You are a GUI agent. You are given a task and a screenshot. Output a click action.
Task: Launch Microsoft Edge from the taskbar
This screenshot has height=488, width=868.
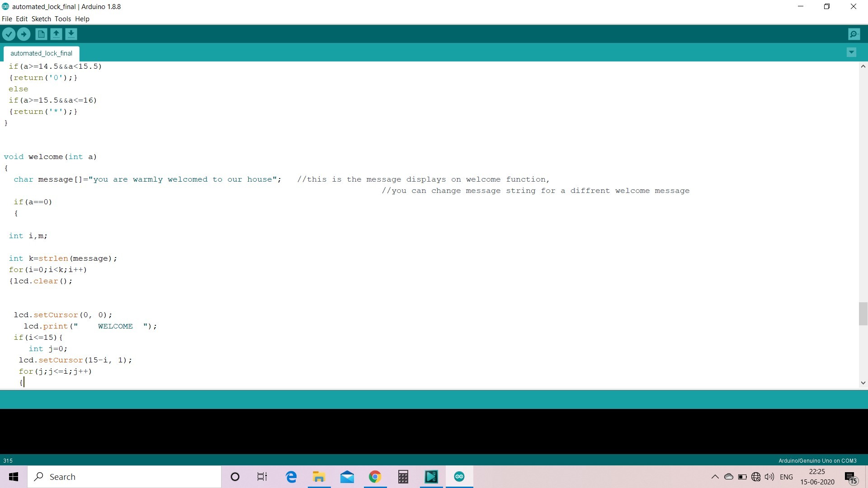(x=291, y=477)
